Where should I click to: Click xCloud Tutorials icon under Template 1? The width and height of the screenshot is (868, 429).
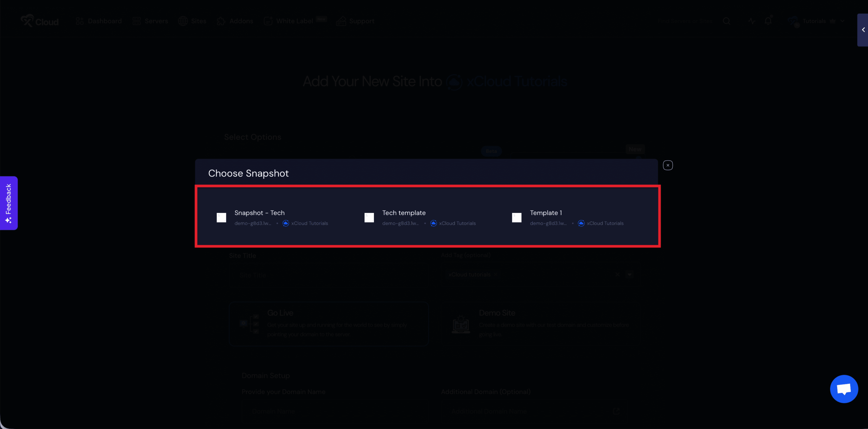[x=581, y=223]
